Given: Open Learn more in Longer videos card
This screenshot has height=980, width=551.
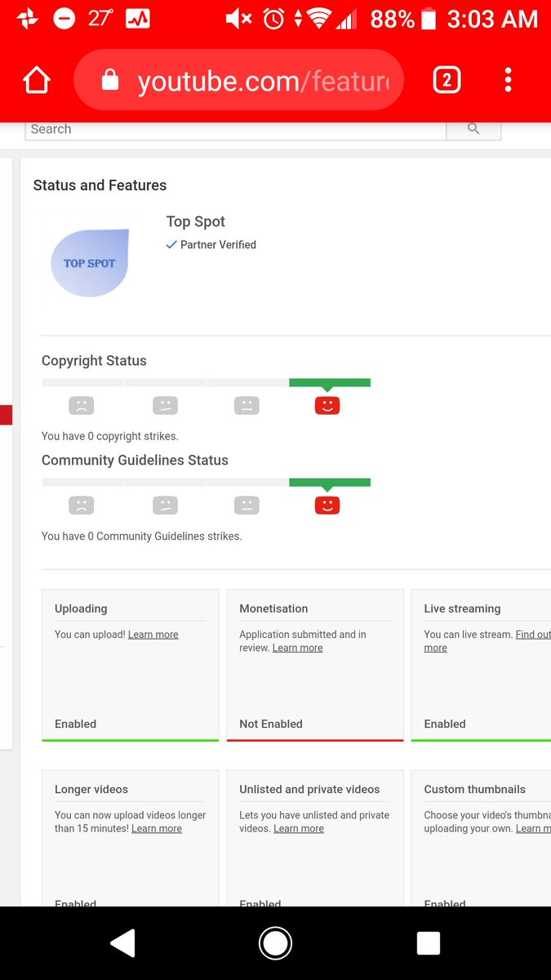Looking at the screenshot, I should coord(157,829).
